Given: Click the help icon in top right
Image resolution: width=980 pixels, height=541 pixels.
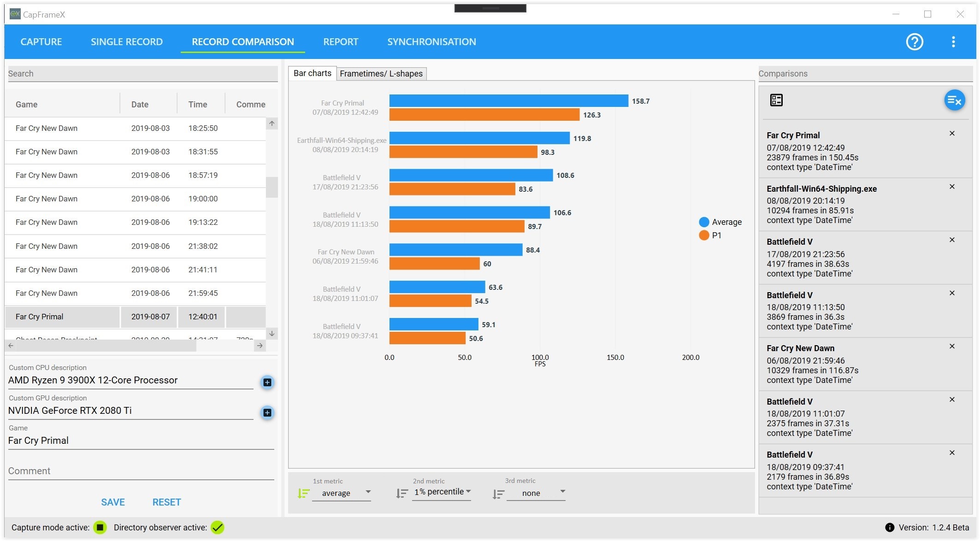Looking at the screenshot, I should 915,42.
